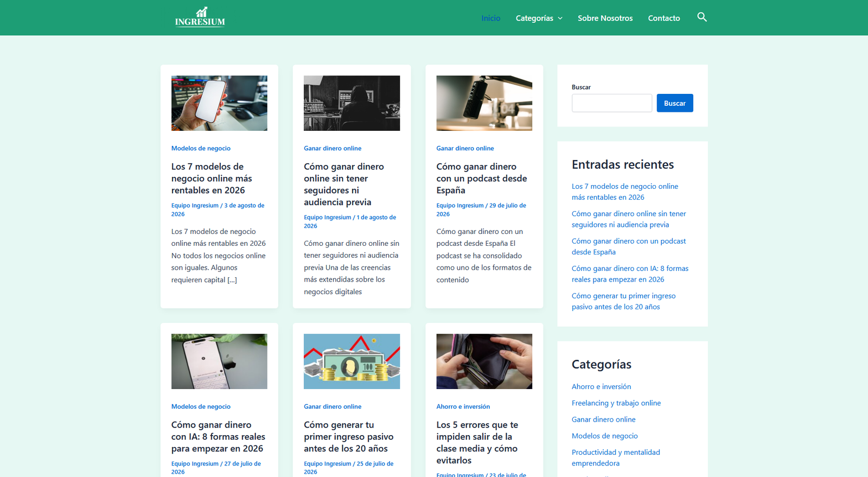Click the blue Buscar button
Image resolution: width=868 pixels, height=477 pixels.
(x=674, y=103)
